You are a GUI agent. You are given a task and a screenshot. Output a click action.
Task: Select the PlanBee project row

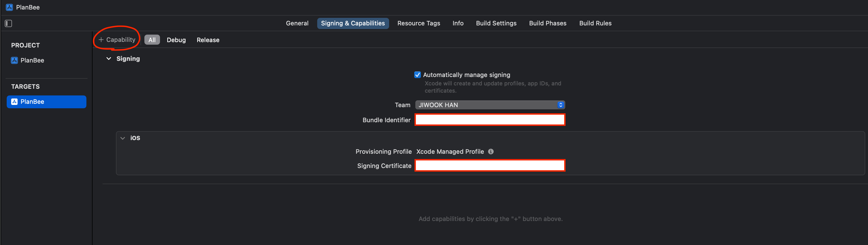tap(47, 60)
